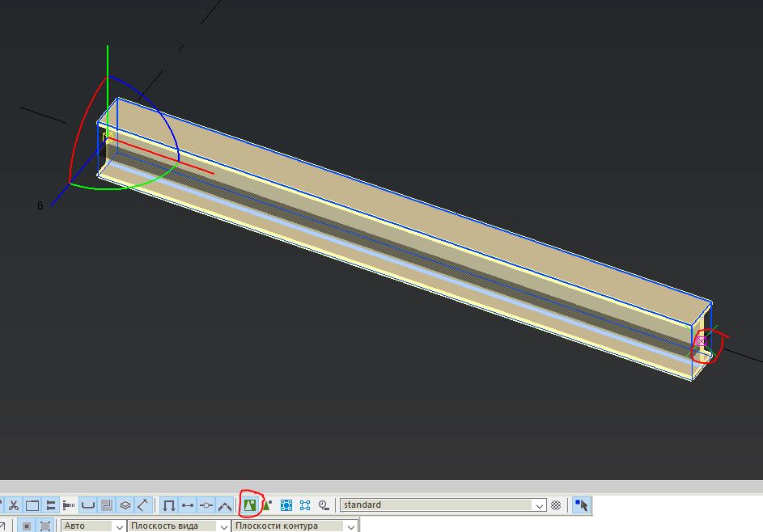This screenshot has width=763, height=532.
Task: Click the filled blue square with handles icon
Action: [286, 505]
